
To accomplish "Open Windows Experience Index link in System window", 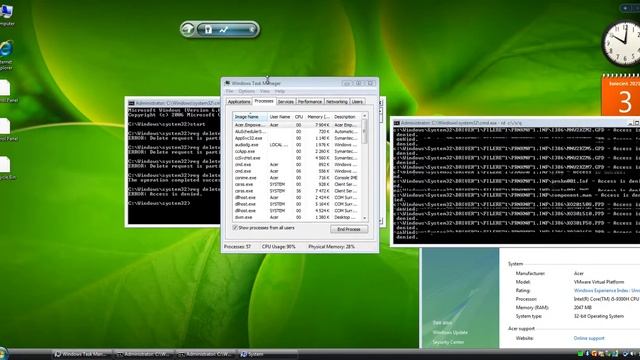I will (x=607, y=291).
